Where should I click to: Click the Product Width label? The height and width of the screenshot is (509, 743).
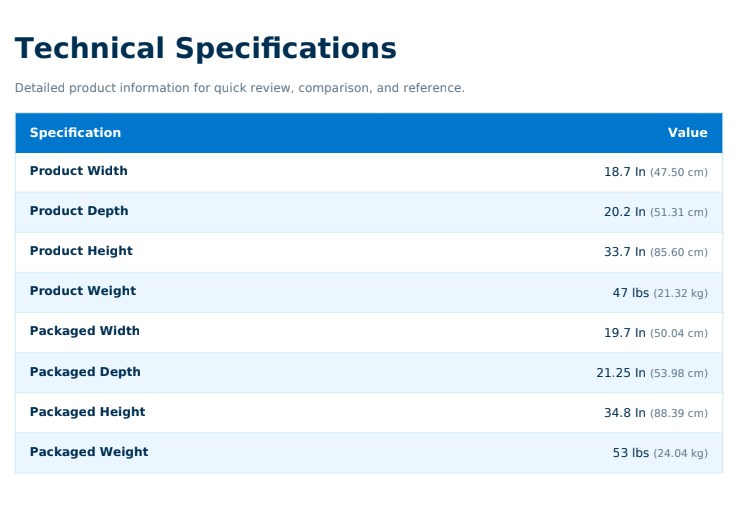tap(79, 171)
